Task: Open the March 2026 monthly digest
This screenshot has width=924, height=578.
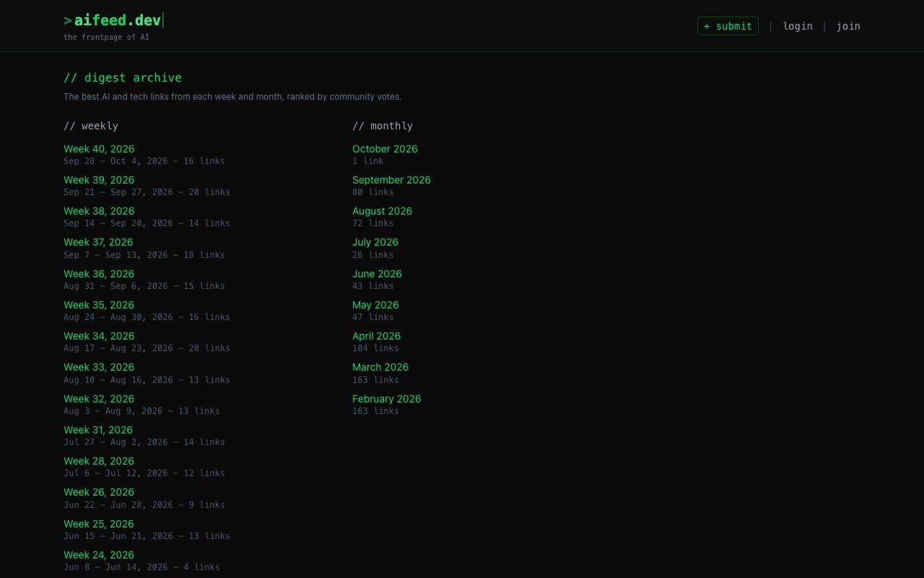Action: point(380,367)
